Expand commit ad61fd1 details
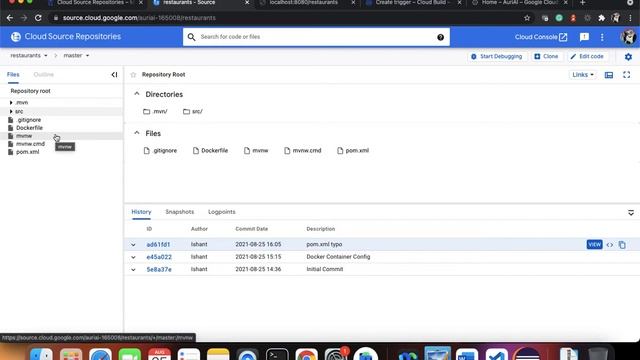 point(133,245)
